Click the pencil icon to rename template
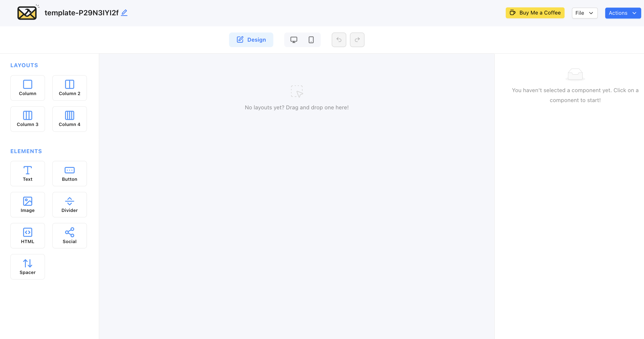This screenshot has width=644, height=339. tap(124, 13)
